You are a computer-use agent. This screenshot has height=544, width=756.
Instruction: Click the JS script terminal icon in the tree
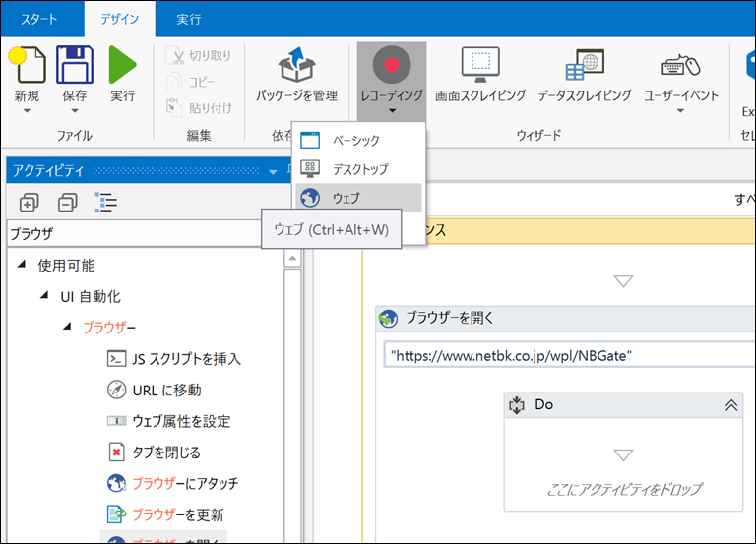pos(116,359)
